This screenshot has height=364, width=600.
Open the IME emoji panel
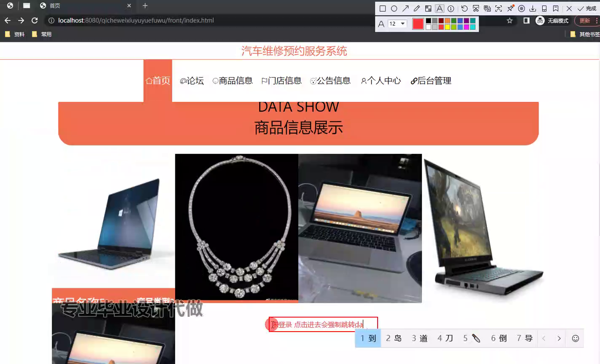tap(575, 338)
